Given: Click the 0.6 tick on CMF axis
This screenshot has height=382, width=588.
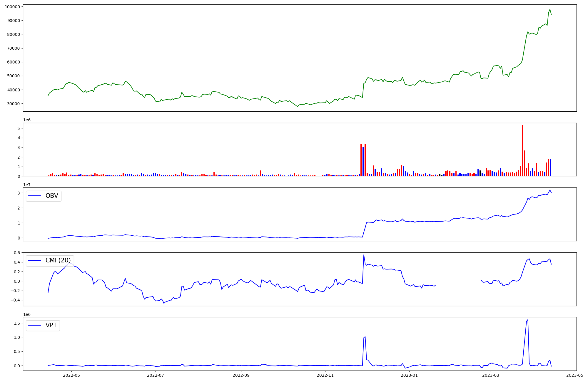Looking at the screenshot, I should [17, 253].
